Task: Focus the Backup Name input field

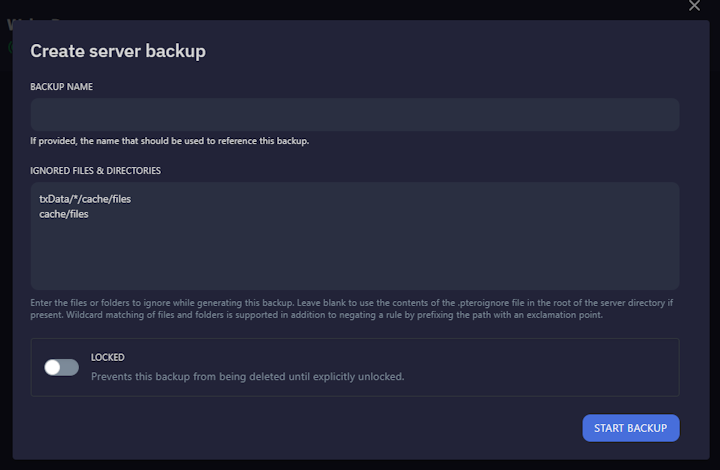Action: pos(354,114)
